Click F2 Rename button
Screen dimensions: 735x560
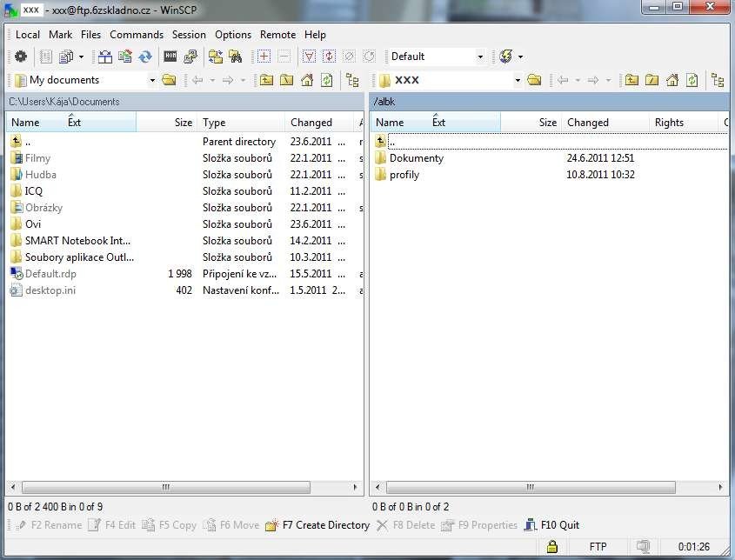[x=49, y=525]
